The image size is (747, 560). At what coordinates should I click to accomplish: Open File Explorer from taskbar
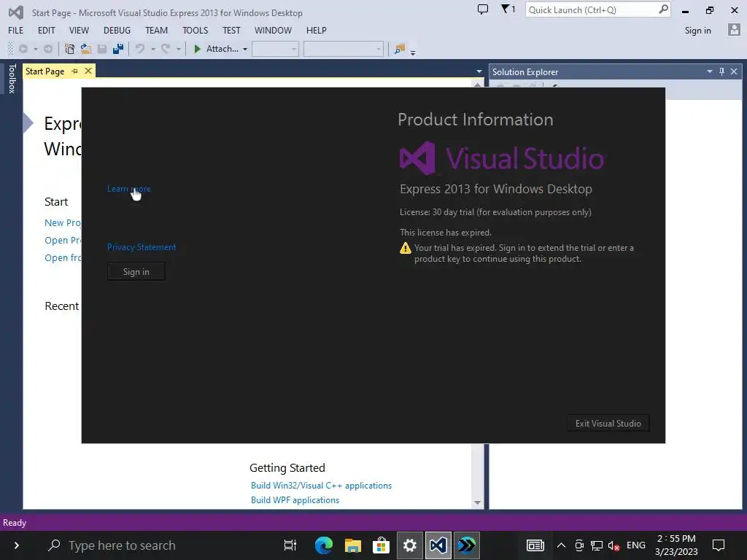(352, 545)
